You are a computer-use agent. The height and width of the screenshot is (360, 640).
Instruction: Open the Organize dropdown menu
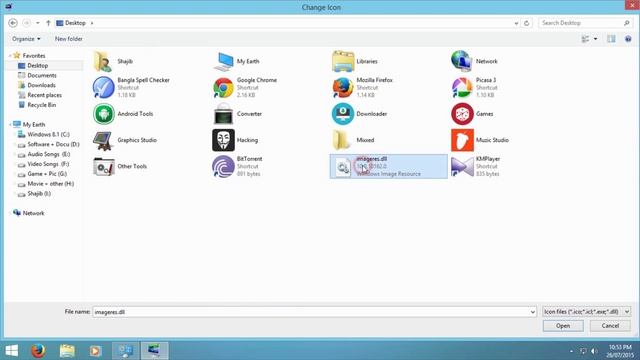click(x=26, y=39)
